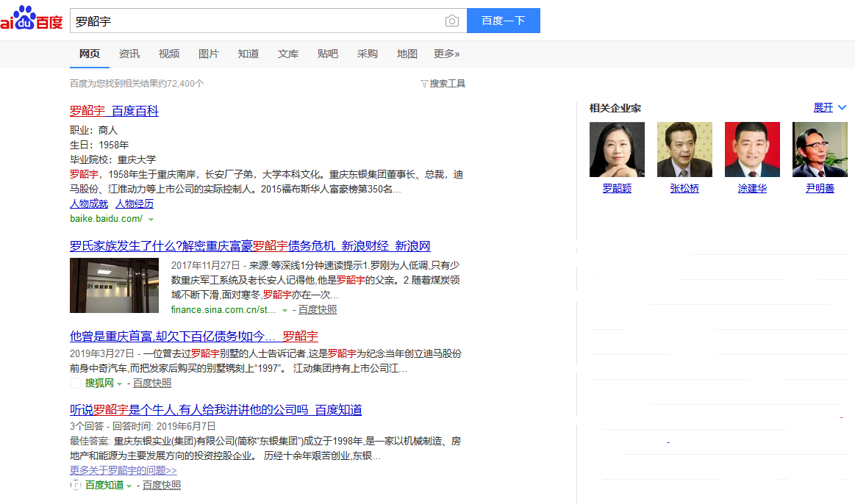
Task: Open dropdown arrow beside 百度知道 source
Action: coord(129,486)
